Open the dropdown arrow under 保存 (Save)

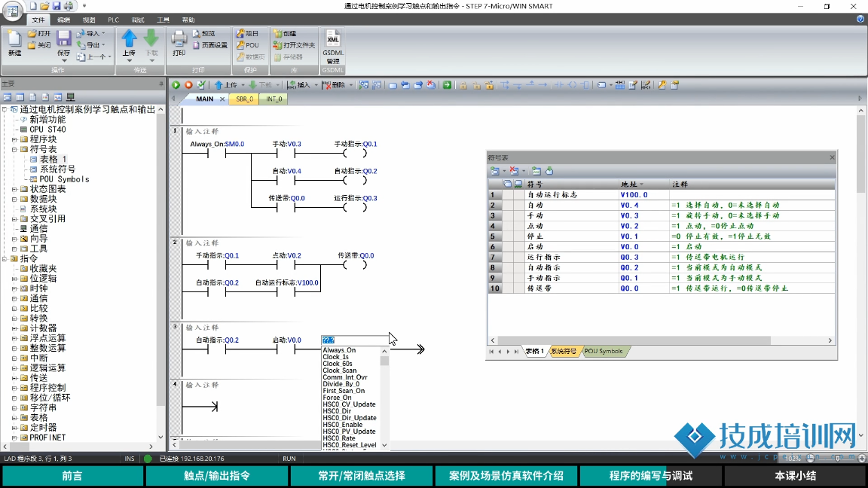click(63, 61)
